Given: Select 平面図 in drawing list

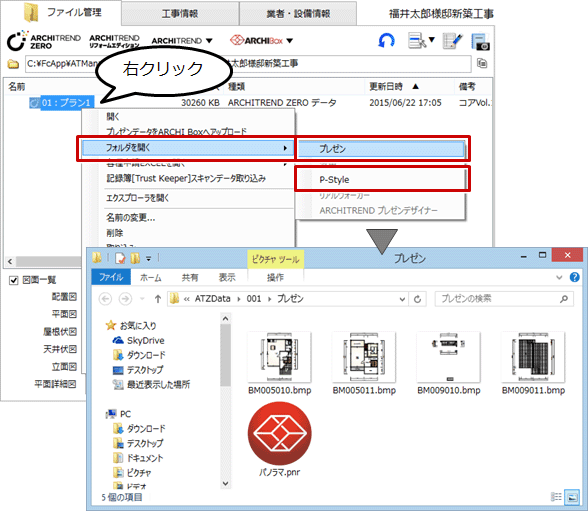Looking at the screenshot, I should point(64,314).
